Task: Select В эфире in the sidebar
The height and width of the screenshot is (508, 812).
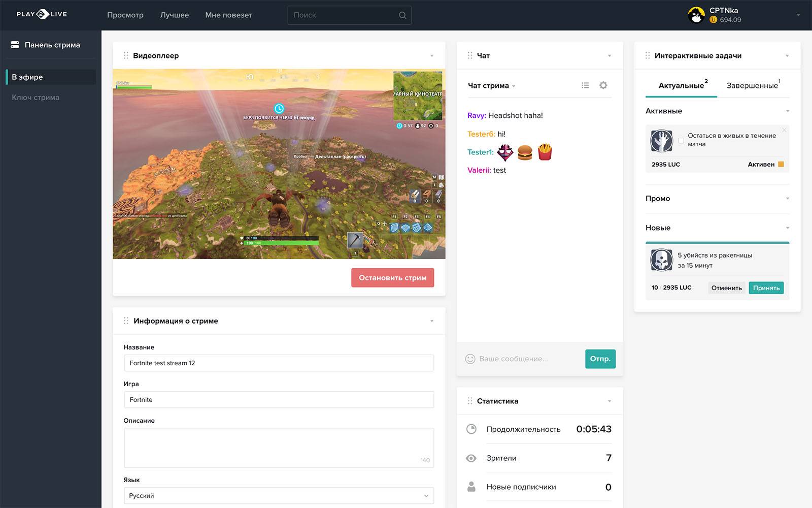Action: pos(50,77)
